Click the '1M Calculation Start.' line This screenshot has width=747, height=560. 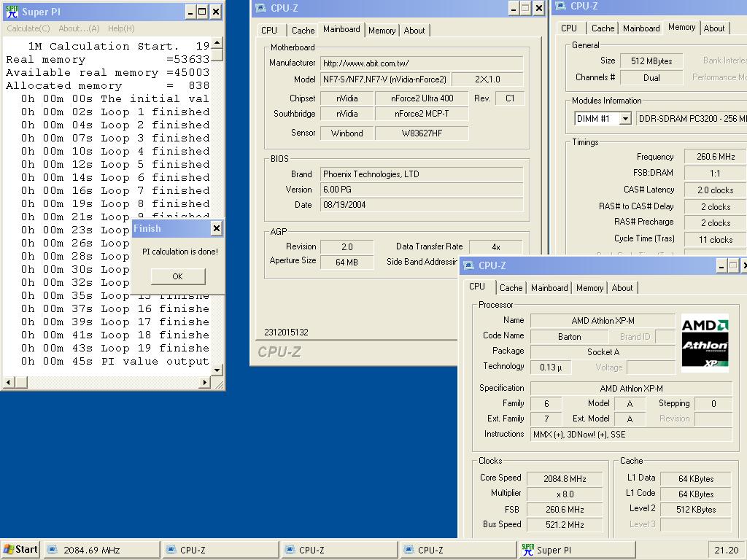pos(104,46)
